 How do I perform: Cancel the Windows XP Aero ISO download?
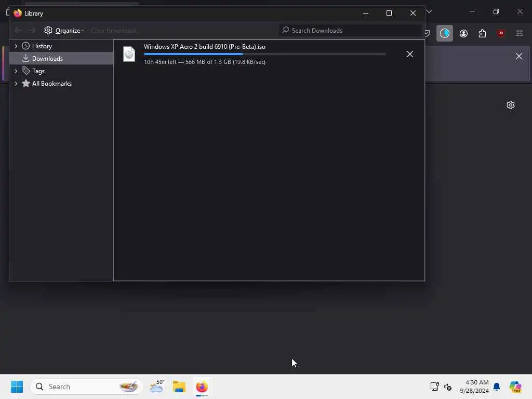(x=410, y=54)
